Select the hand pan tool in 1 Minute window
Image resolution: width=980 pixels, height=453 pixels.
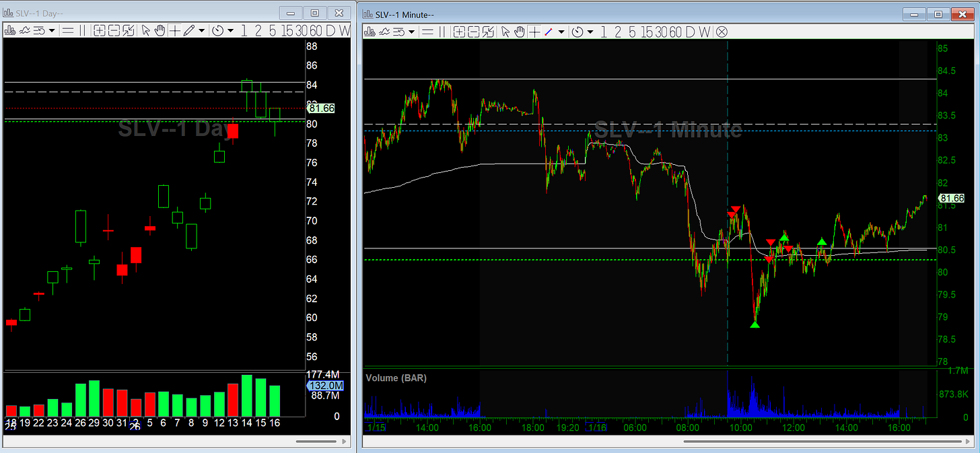tap(519, 32)
